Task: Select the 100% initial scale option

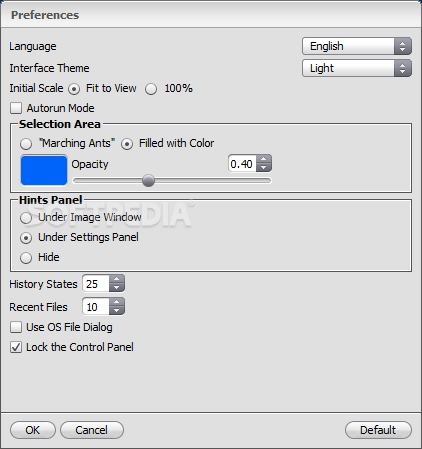Action: click(x=151, y=89)
